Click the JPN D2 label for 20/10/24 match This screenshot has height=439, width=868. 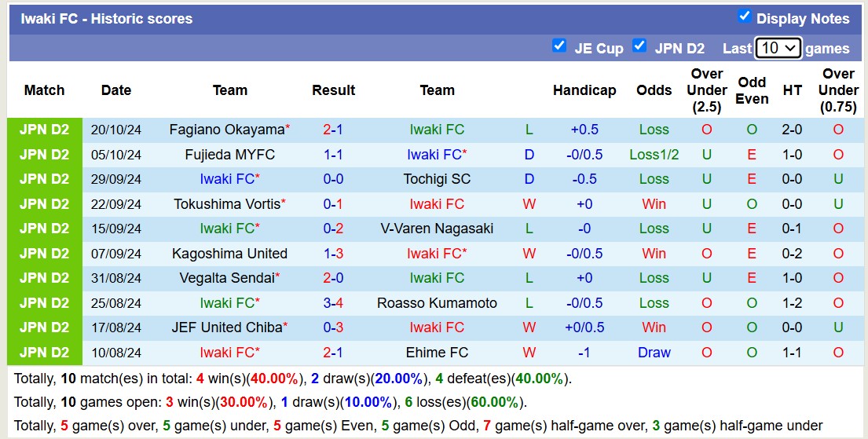click(x=44, y=130)
